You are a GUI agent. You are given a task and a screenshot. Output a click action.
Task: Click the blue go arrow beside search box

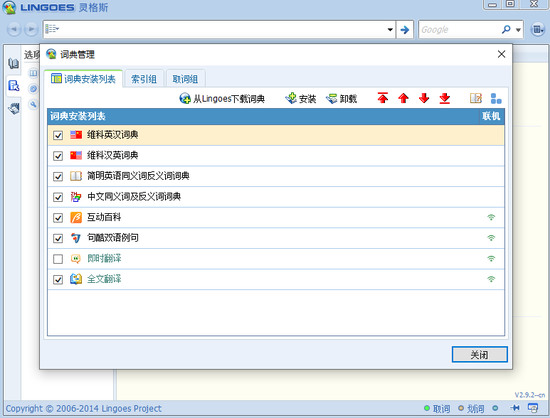point(405,29)
